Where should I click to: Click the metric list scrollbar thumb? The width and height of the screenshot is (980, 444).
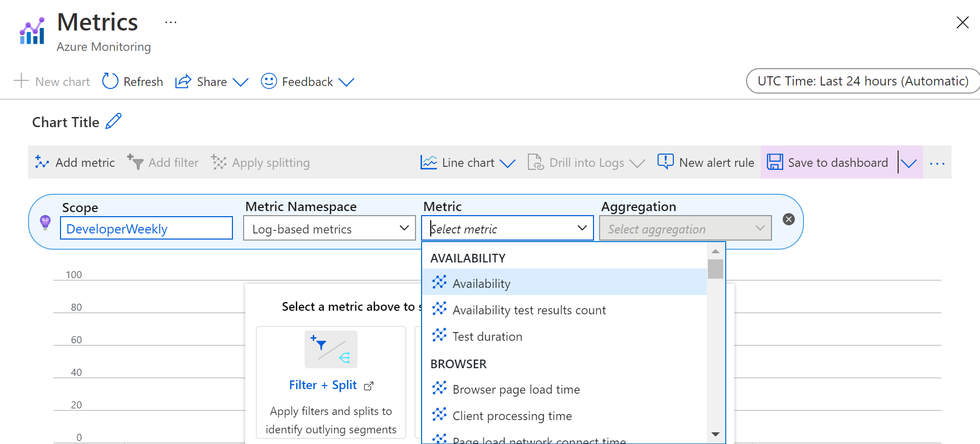click(x=716, y=269)
